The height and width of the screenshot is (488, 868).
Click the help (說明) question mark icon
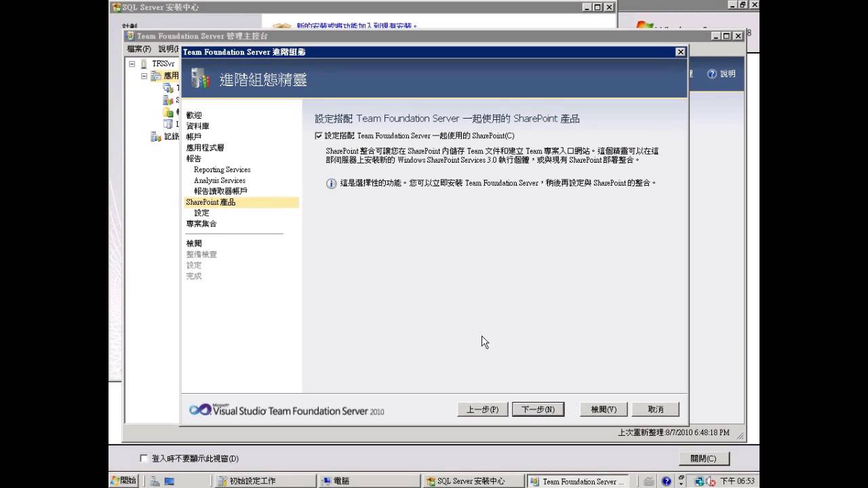click(x=712, y=74)
